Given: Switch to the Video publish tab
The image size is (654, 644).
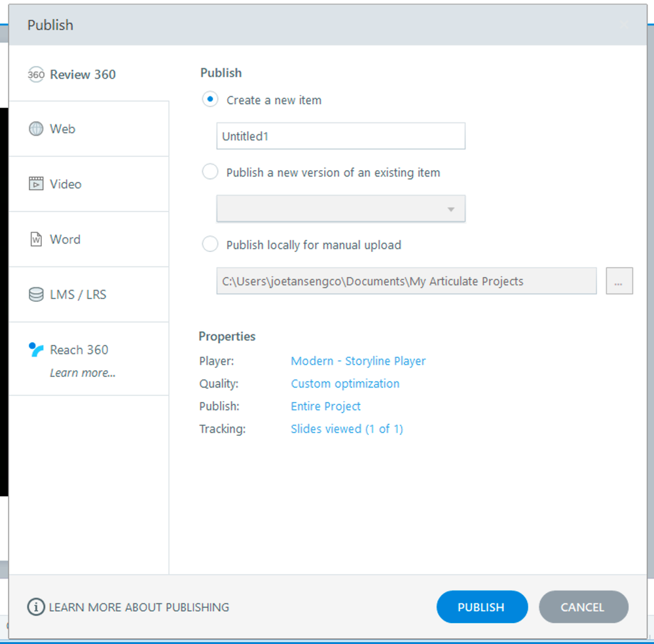Looking at the screenshot, I should coord(65,184).
